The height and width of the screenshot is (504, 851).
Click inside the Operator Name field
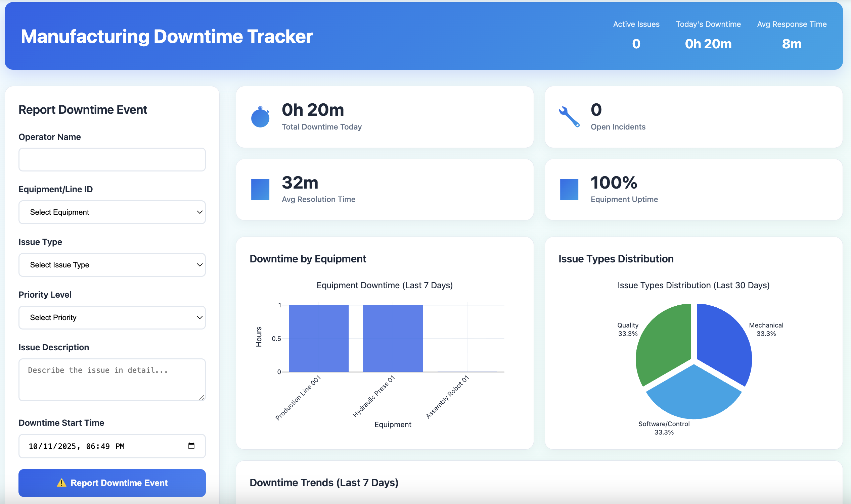(x=112, y=159)
